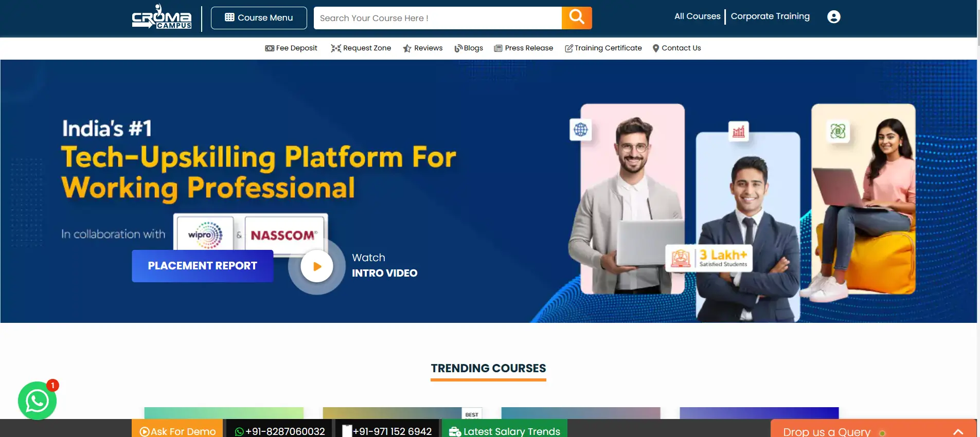Open the Fee Deposit link
980x437 pixels.
pos(291,48)
